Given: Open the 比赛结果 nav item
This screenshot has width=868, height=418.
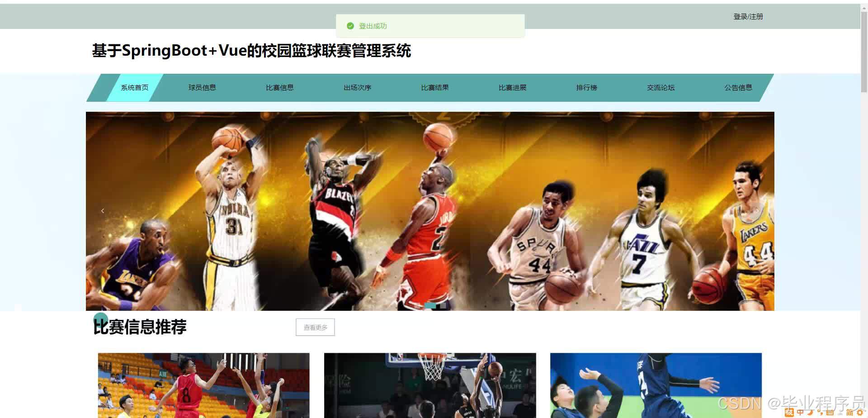Looking at the screenshot, I should pyautogui.click(x=435, y=88).
